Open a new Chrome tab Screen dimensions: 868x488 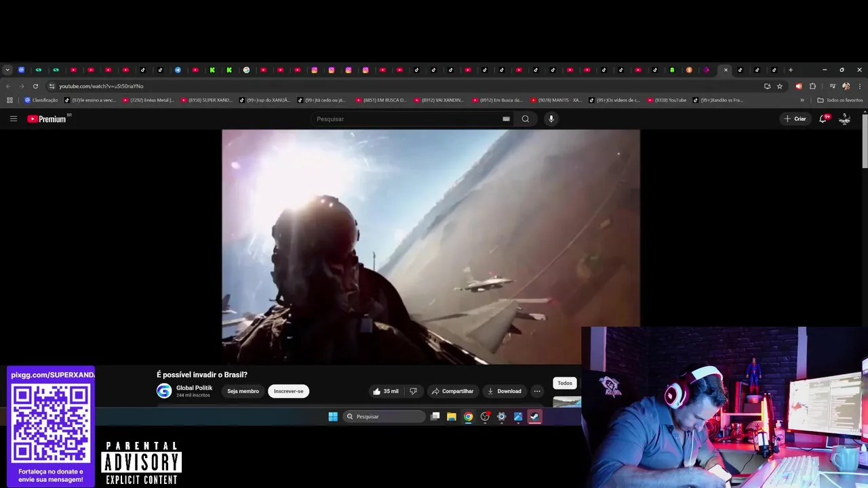(x=790, y=70)
